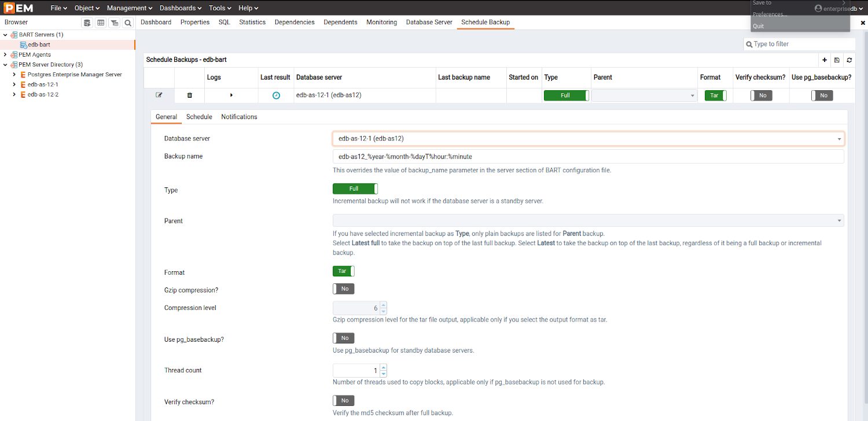868x421 pixels.
Task: Add a new backup schedule row
Action: 825,60
